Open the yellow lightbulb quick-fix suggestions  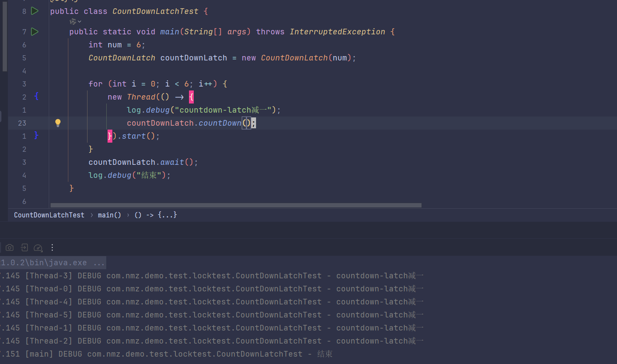tap(58, 123)
